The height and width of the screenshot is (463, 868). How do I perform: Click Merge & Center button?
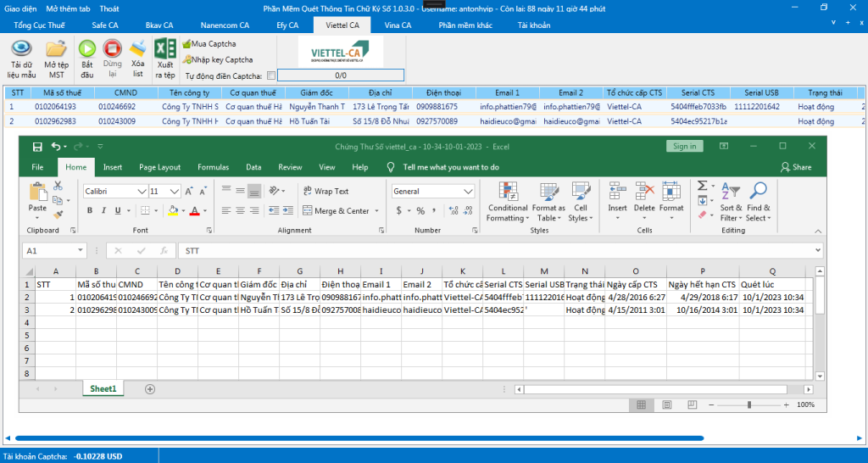(x=337, y=211)
